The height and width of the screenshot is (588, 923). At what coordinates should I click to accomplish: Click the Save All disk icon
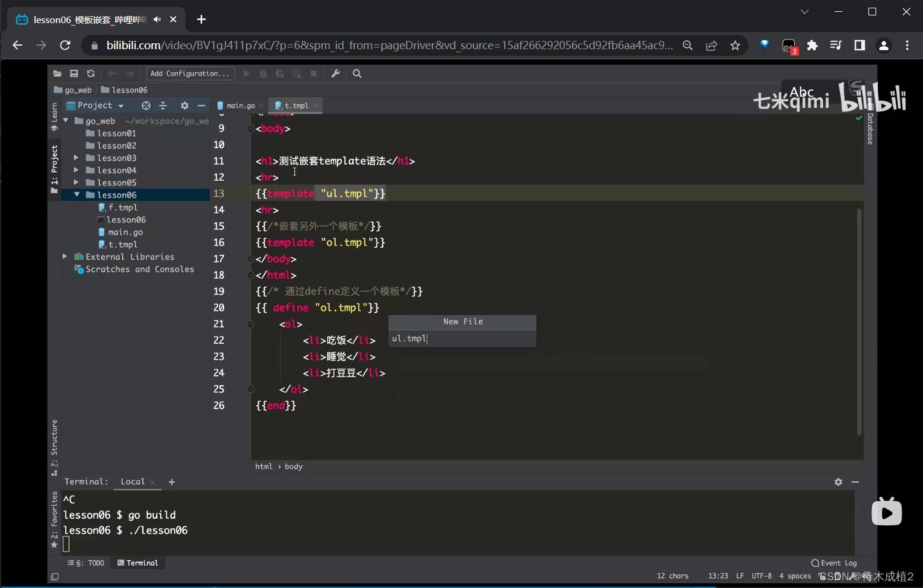tap(74, 73)
